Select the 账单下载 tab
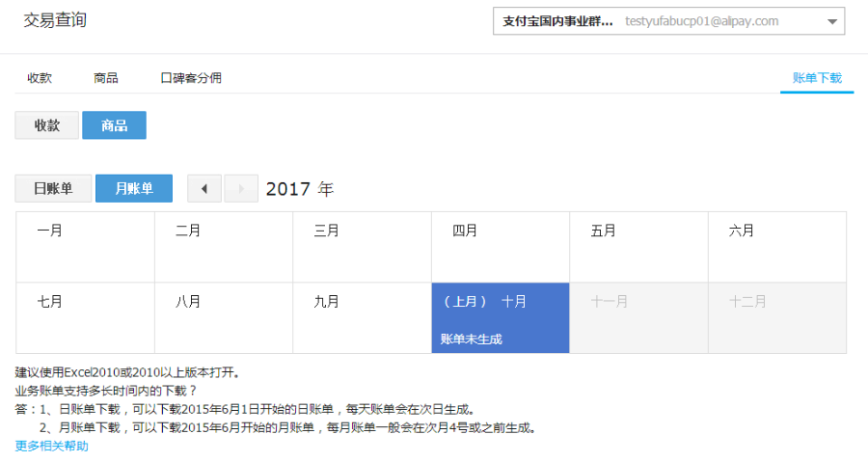Screen dimensions: 868x462 click(x=817, y=78)
